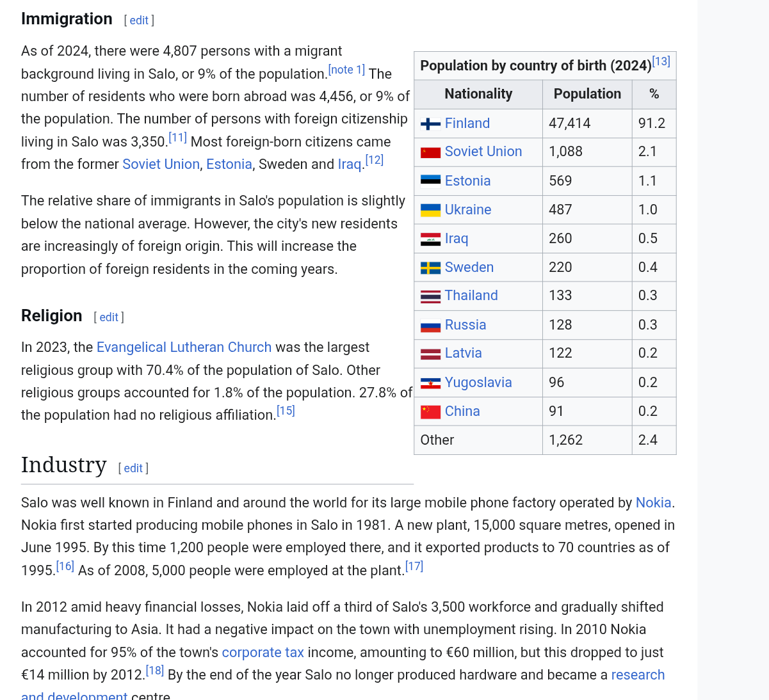Open the Ukraine table link

click(468, 210)
